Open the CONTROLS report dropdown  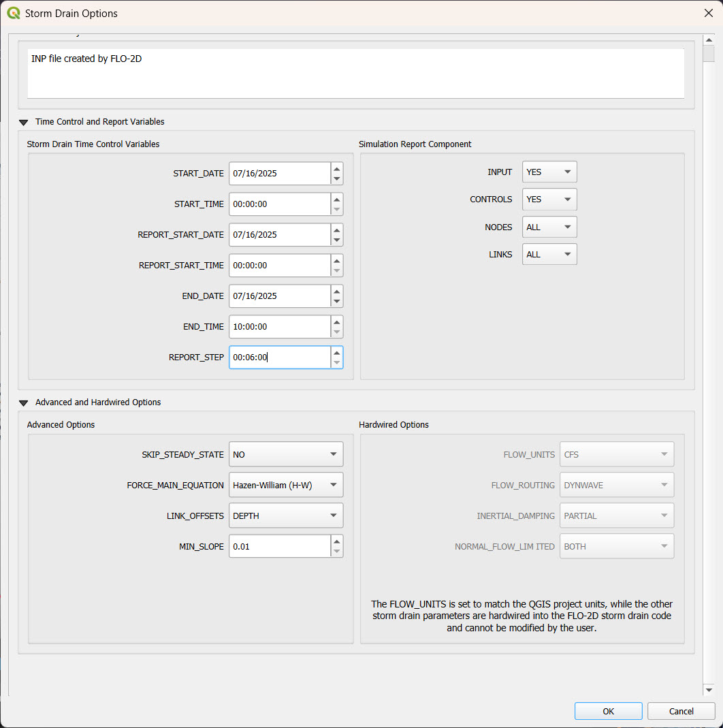coord(549,200)
